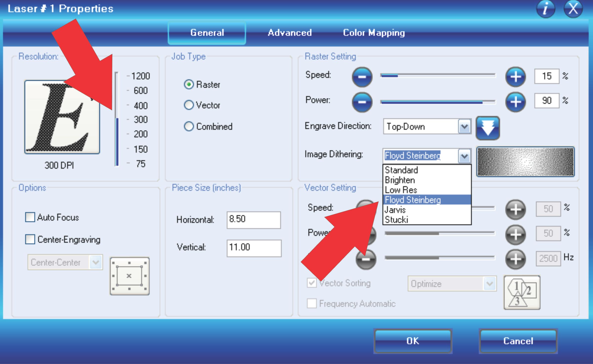Click the engrave direction arrow icon

click(488, 128)
